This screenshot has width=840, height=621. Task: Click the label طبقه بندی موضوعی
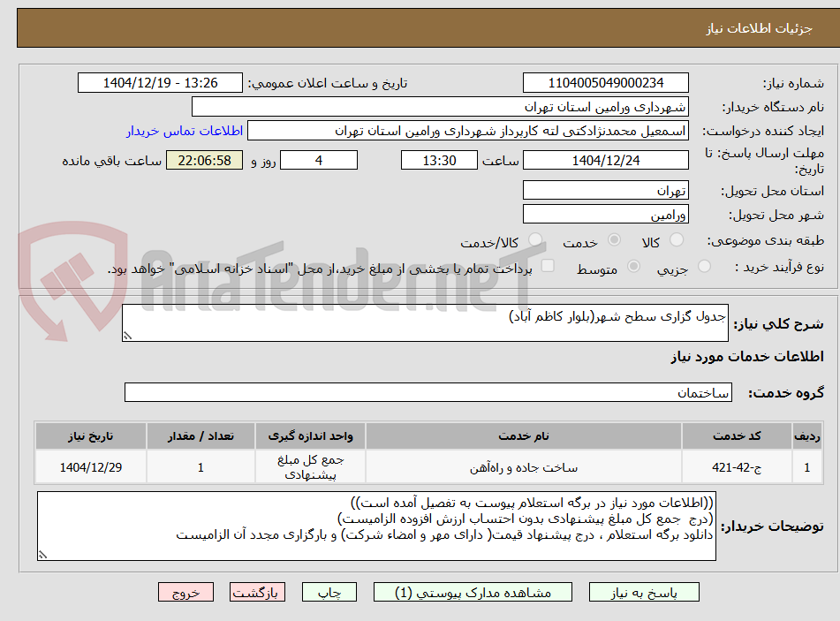(x=766, y=240)
